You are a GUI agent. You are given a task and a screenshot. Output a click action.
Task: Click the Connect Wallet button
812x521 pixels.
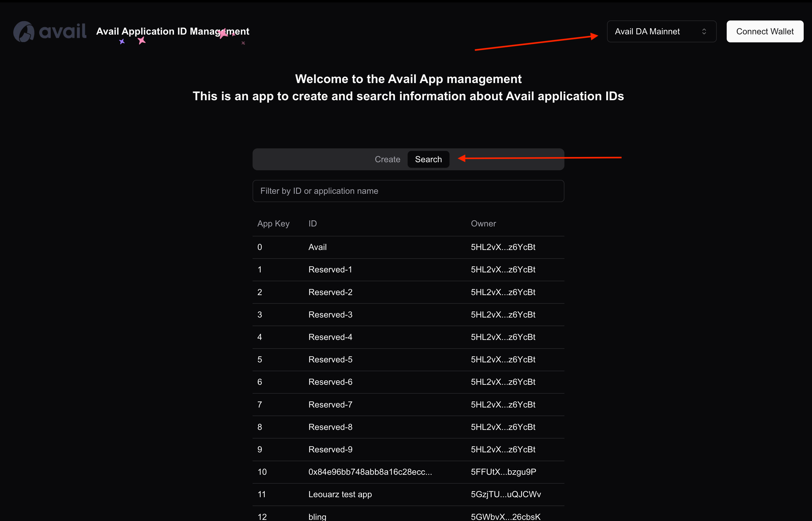point(765,32)
